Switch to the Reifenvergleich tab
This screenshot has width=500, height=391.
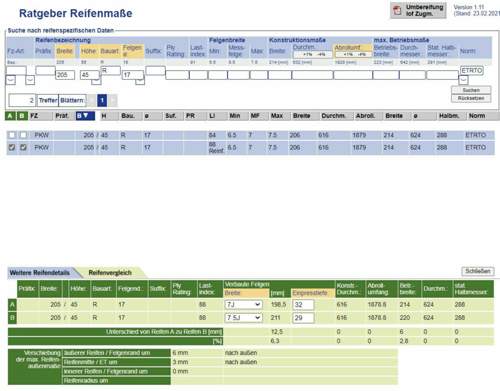pos(110,273)
